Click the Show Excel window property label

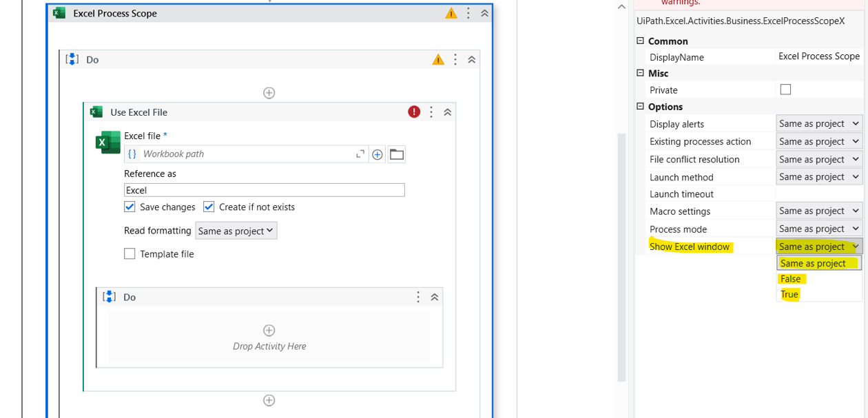coord(690,247)
